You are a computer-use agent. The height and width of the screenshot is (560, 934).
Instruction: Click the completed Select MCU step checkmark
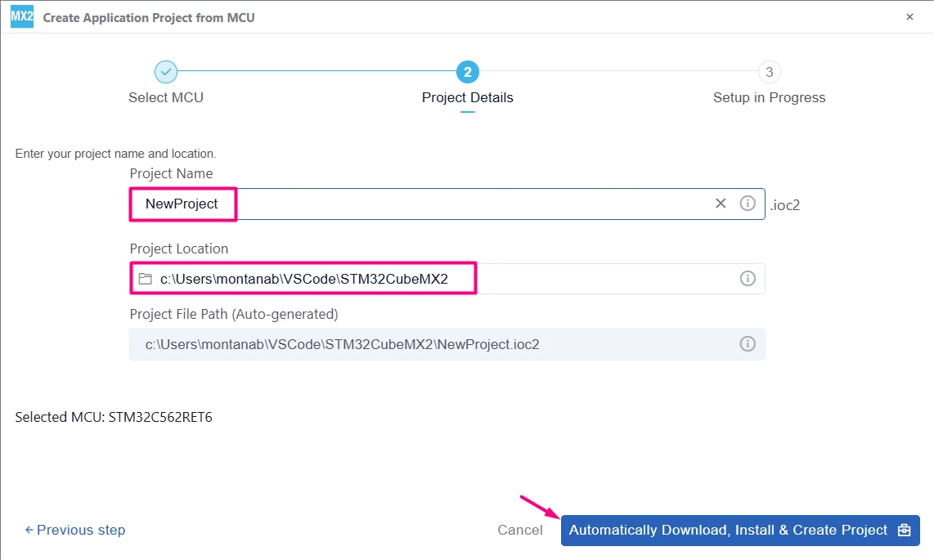coord(166,72)
